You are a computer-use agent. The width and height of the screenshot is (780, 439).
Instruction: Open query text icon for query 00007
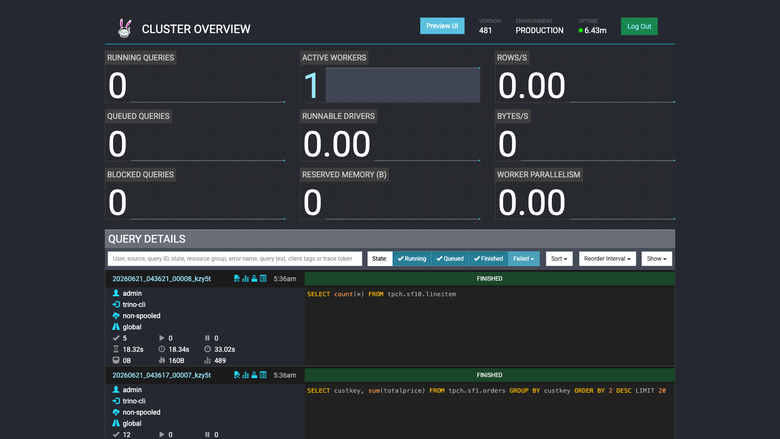pyautogui.click(x=237, y=375)
